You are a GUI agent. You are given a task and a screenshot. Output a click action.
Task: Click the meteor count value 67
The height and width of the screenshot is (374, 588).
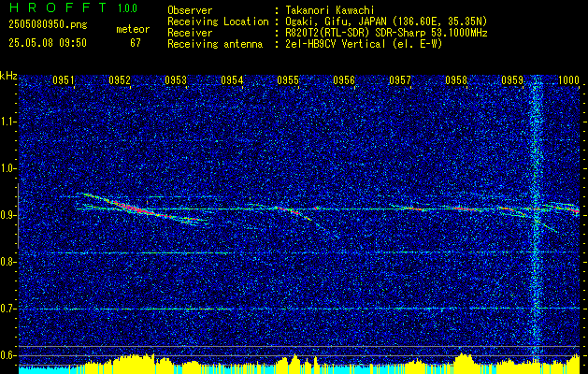pyautogui.click(x=136, y=43)
